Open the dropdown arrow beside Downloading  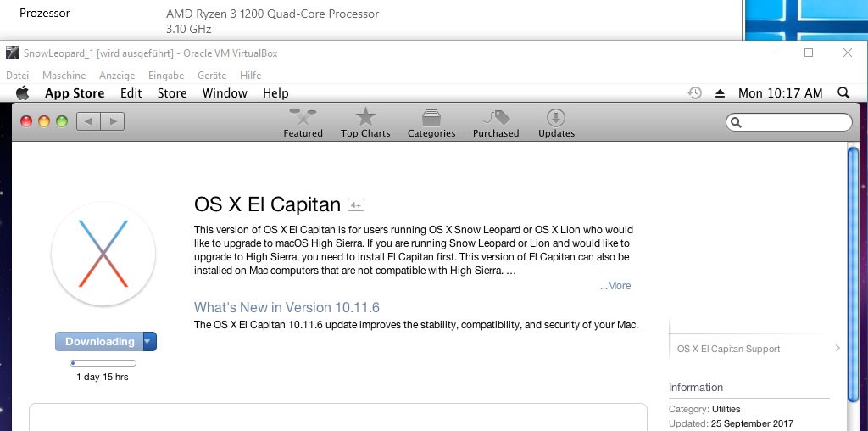tap(149, 341)
